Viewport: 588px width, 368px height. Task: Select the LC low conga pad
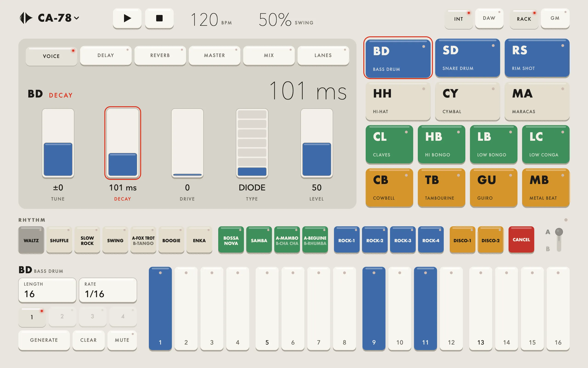546,144
